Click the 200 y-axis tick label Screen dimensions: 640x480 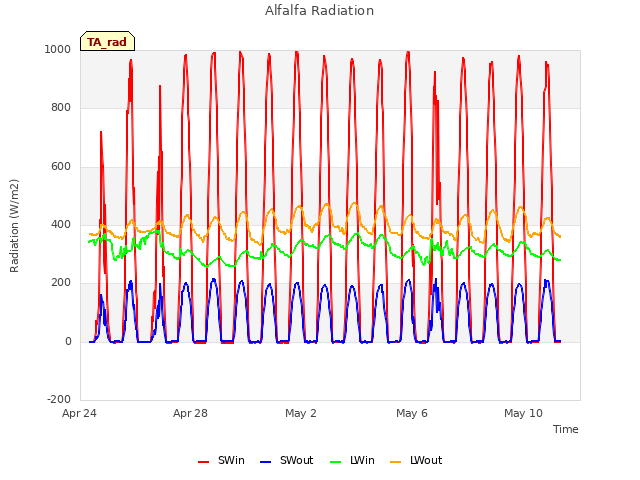click(x=61, y=282)
